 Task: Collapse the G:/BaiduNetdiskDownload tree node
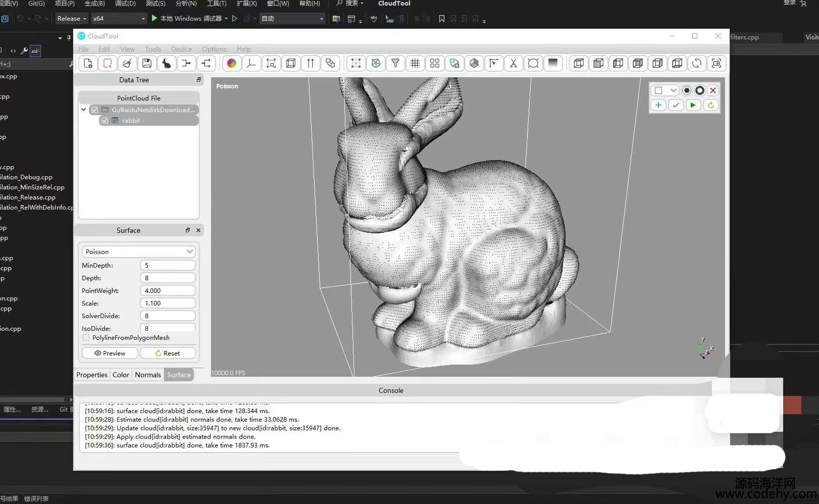pyautogui.click(x=83, y=110)
